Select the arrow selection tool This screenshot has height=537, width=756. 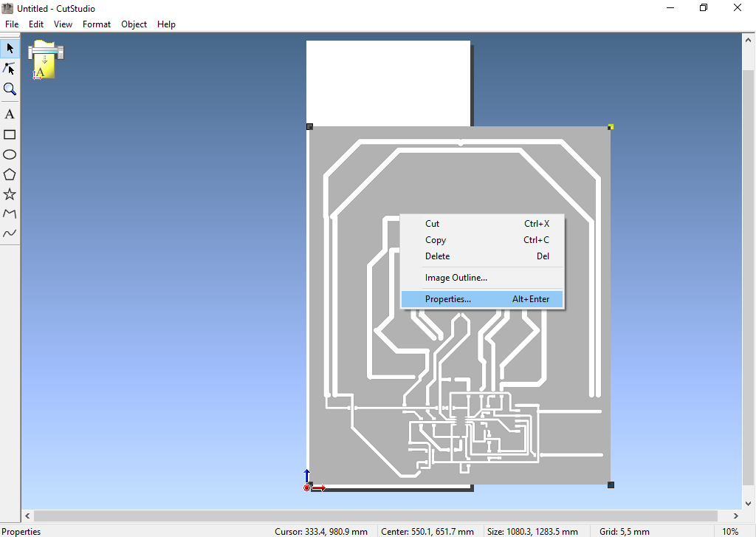(10, 48)
